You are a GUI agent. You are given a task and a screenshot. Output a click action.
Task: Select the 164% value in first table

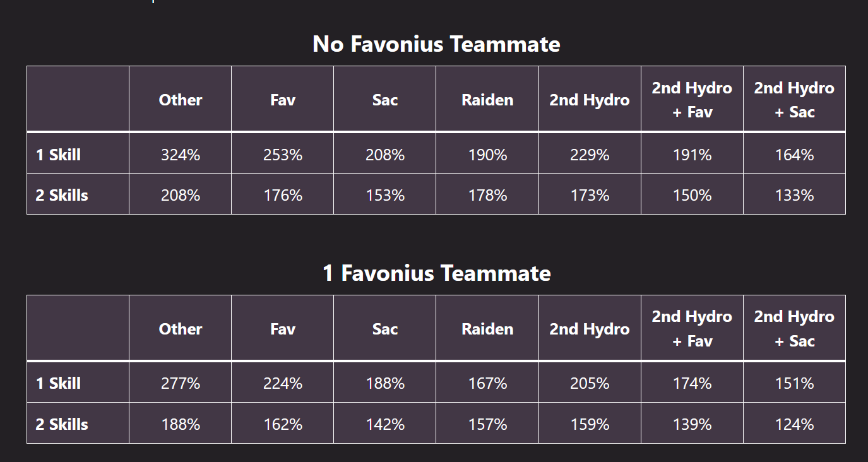pos(794,155)
